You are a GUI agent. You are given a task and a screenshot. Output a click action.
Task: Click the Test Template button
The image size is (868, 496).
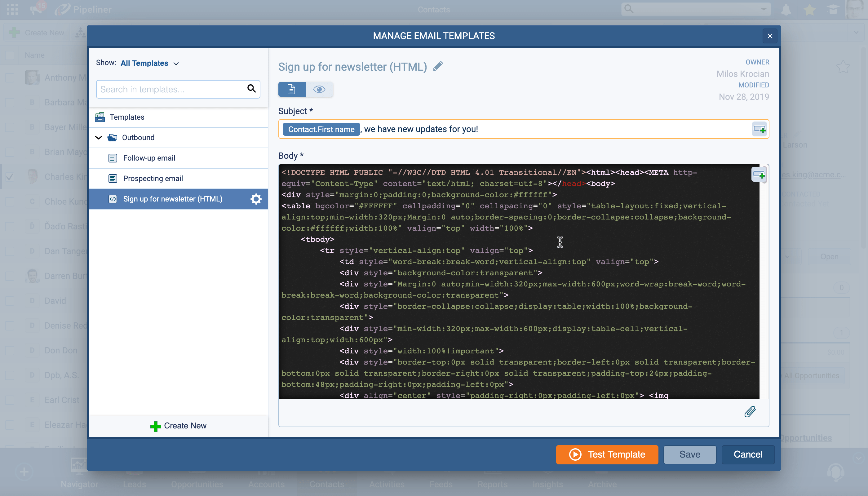tap(607, 454)
